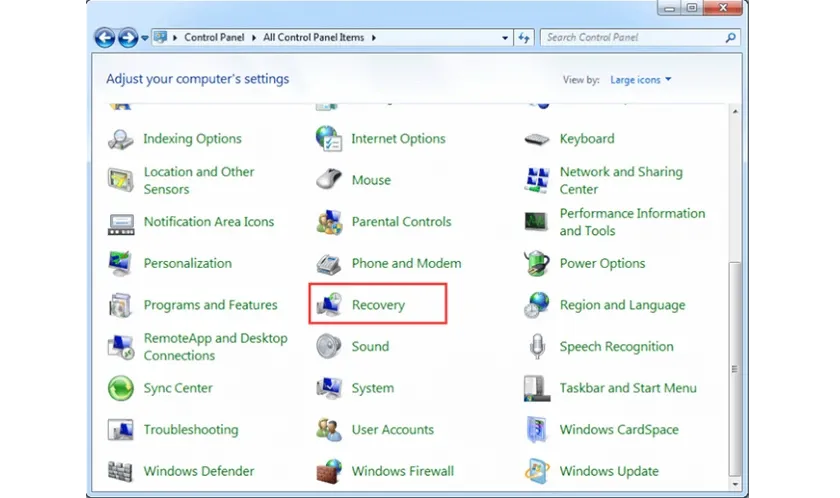Open the Speech Recognition link text
Screen dimensions: 840x498
[616, 346]
